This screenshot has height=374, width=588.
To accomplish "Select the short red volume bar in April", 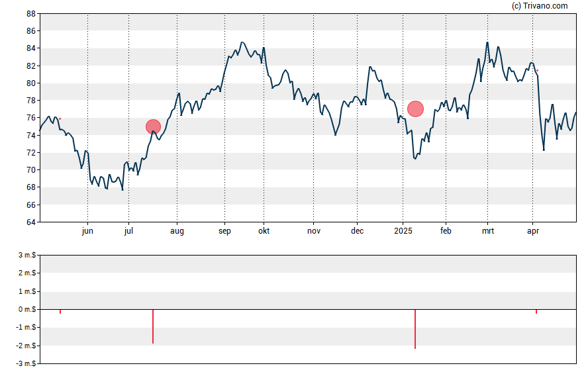I will point(536,312).
